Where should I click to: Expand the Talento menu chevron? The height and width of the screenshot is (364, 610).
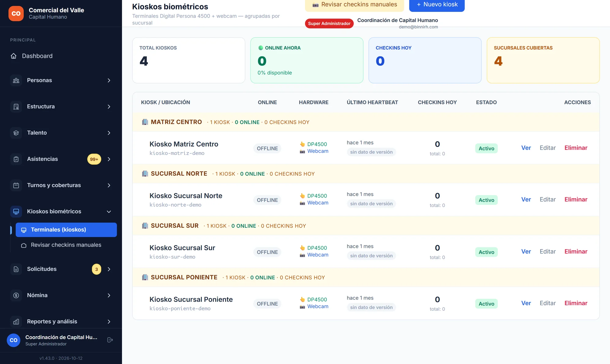point(109,133)
